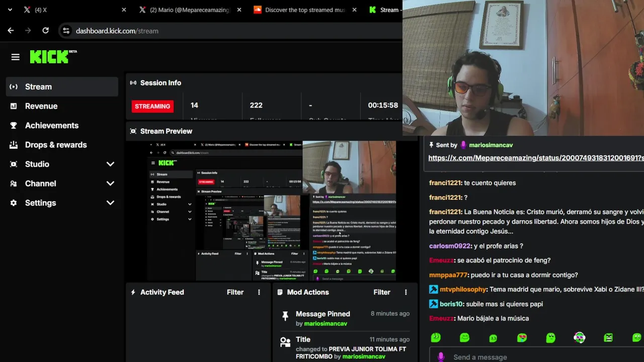Screen dimensions: 644x362
Task: Switch to the Mario (@Mepareceamazing) tab
Action: click(x=190, y=10)
